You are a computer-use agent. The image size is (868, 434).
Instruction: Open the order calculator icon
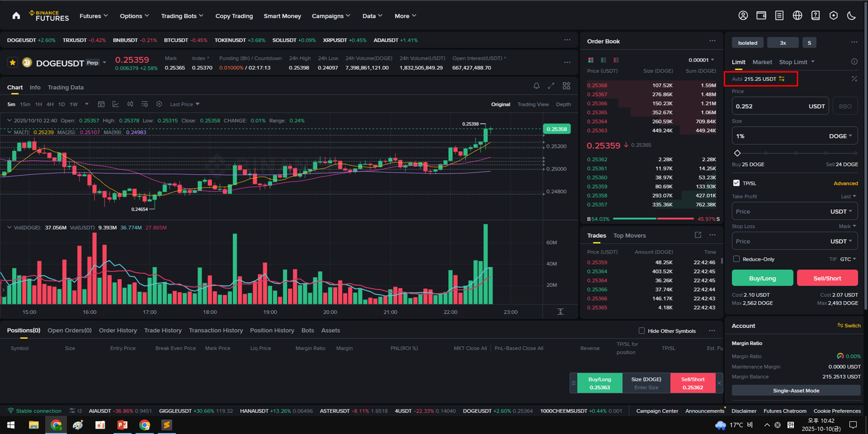click(854, 79)
